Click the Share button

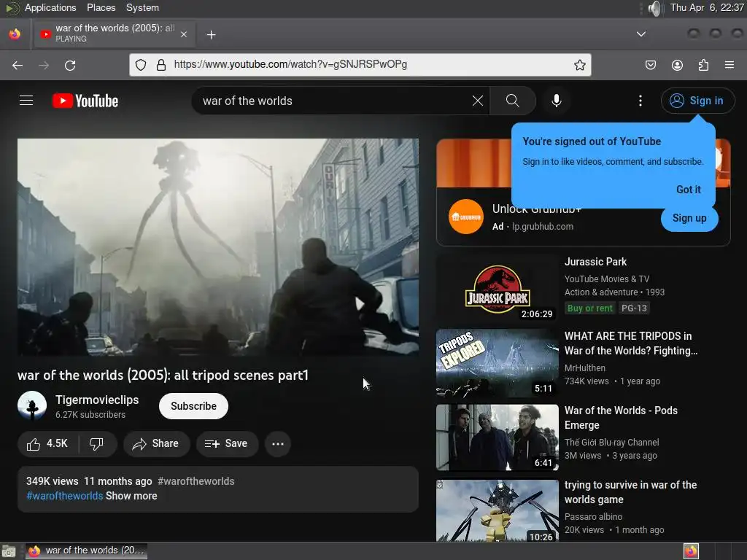point(156,444)
